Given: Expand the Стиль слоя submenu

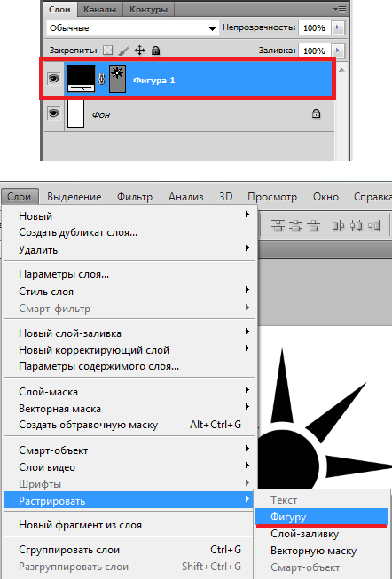Looking at the screenshot, I should pos(247,289).
